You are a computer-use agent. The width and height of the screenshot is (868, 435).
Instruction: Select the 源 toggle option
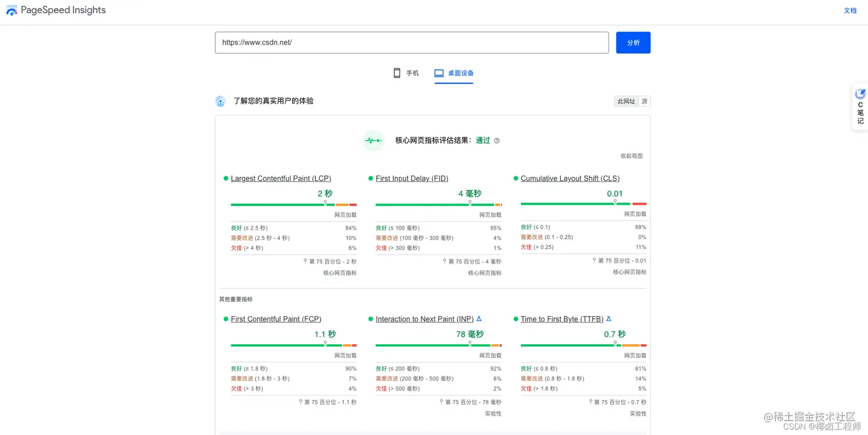tap(644, 102)
